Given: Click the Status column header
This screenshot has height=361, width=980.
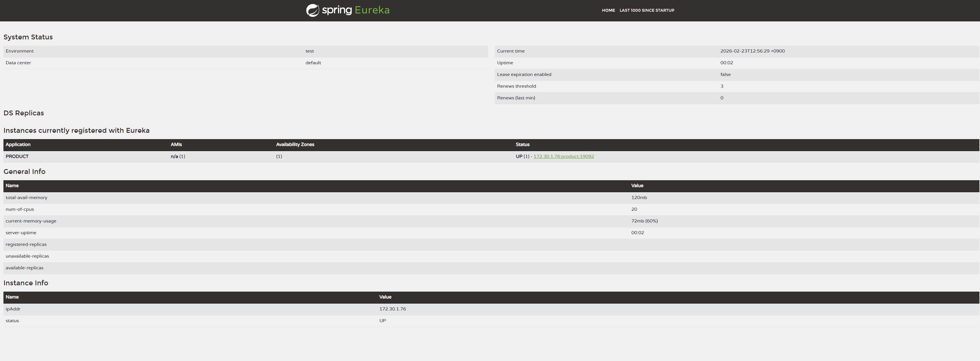Looking at the screenshot, I should coord(522,145).
